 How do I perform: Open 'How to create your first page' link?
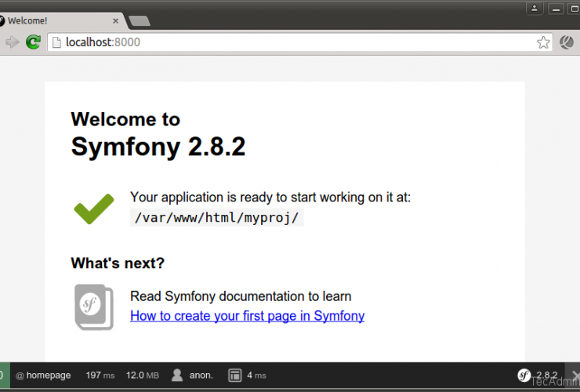click(247, 316)
